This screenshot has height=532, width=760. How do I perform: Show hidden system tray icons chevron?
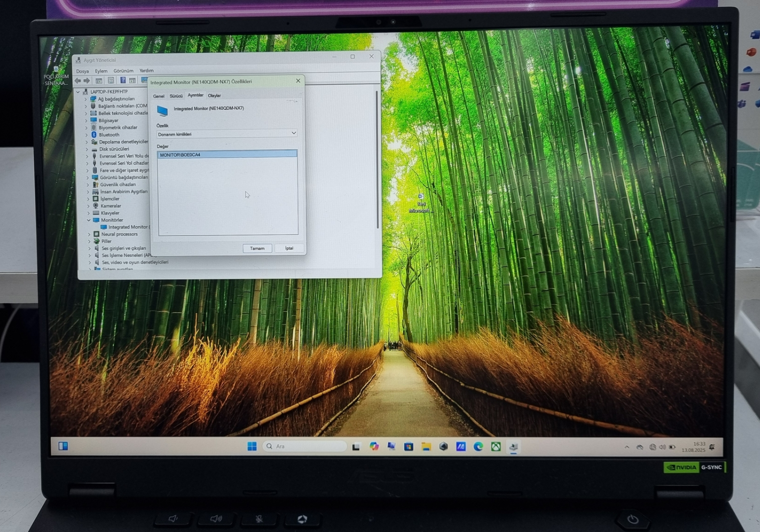click(627, 447)
